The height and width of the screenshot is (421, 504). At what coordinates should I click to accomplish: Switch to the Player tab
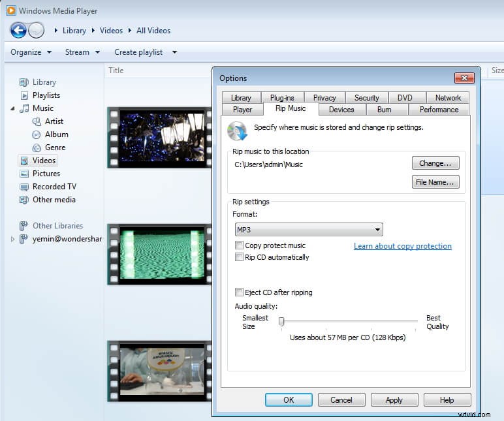[242, 110]
